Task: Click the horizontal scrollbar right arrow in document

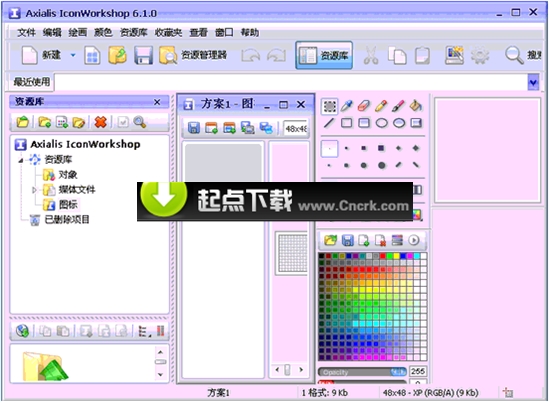Action: click(301, 370)
